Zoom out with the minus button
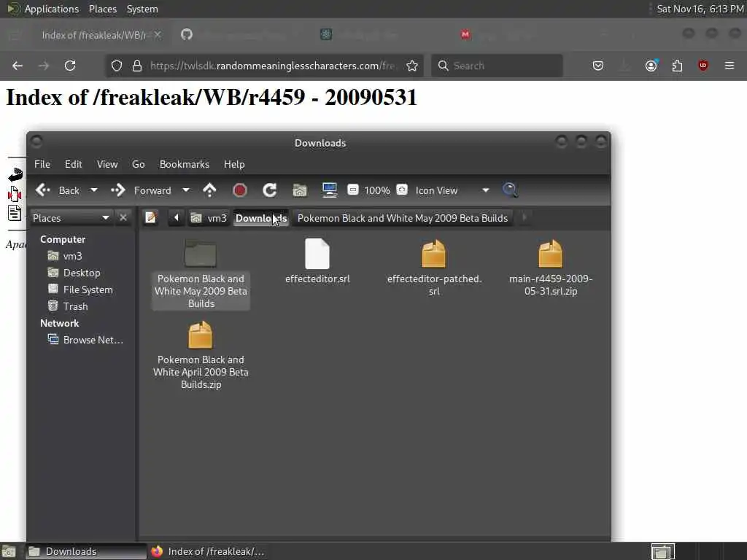747x560 pixels. [353, 190]
